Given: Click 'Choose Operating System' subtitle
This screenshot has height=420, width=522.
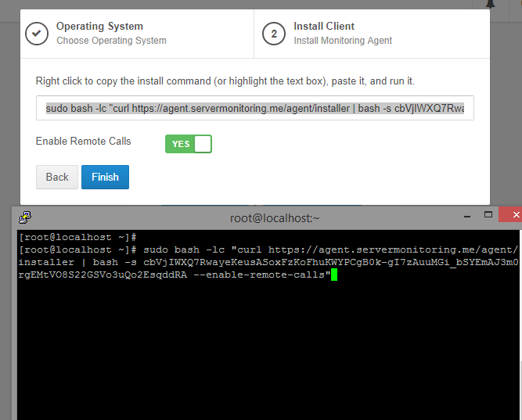Looking at the screenshot, I should tap(111, 41).
